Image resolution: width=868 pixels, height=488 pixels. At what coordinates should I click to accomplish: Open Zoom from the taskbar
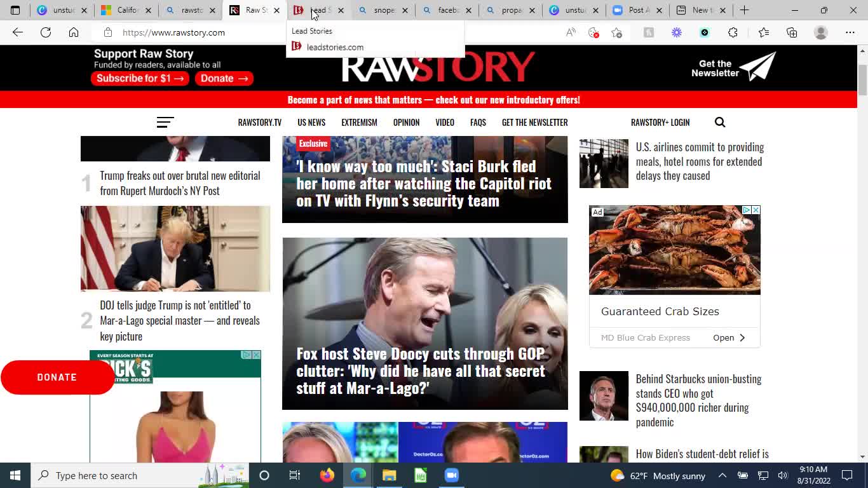tap(452, 475)
